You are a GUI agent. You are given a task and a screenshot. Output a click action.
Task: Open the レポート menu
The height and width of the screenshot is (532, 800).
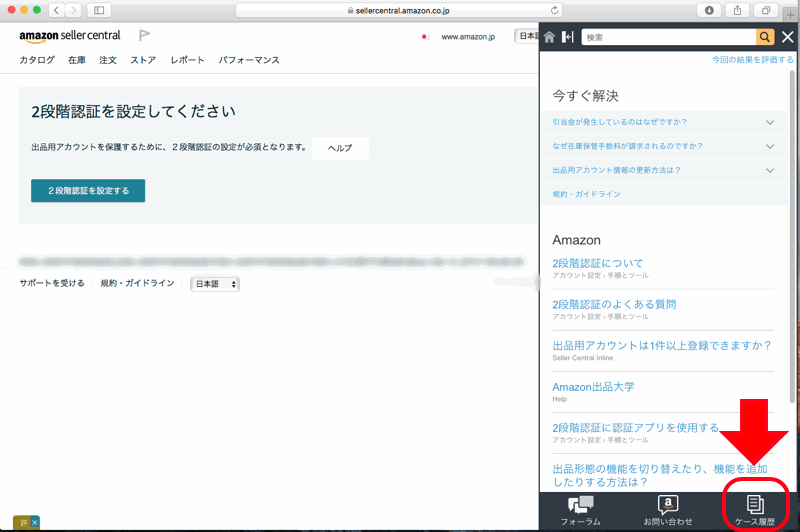click(187, 60)
